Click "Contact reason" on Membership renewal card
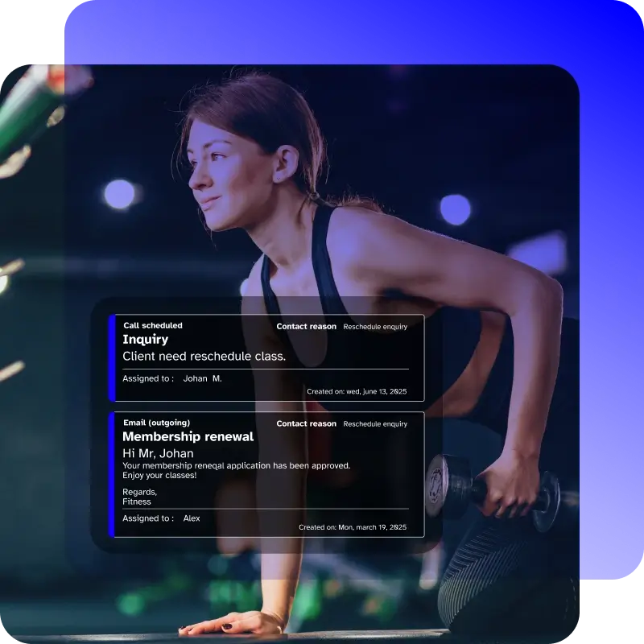This screenshot has width=644, height=644. click(x=306, y=423)
